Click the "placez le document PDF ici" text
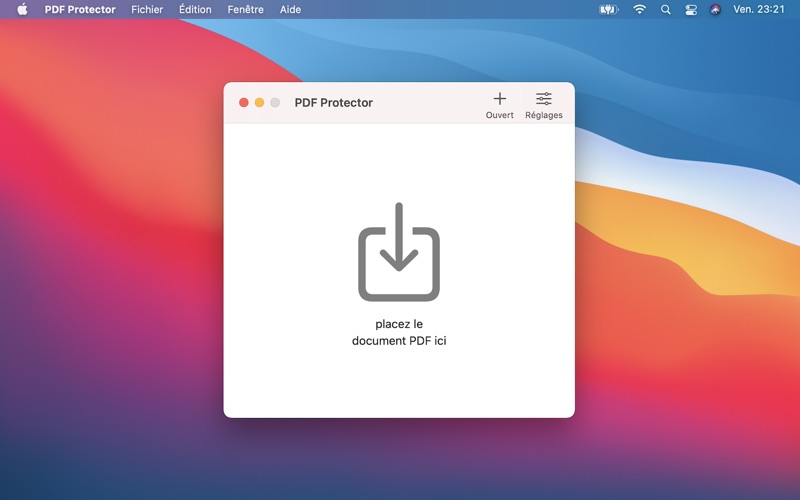800x500 pixels. (x=399, y=332)
